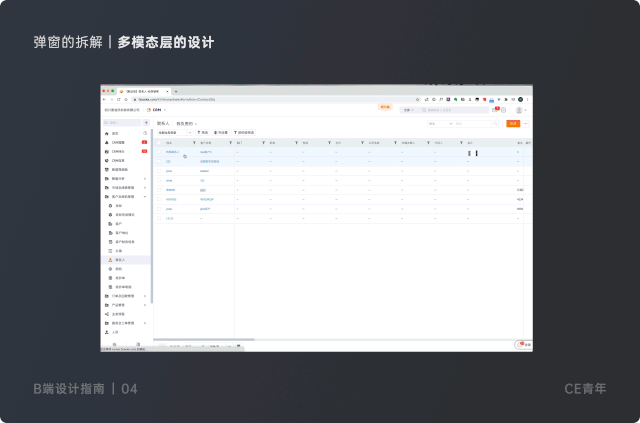640x423 pixels.
Task: Click the orange create button
Action: pyautogui.click(x=513, y=123)
